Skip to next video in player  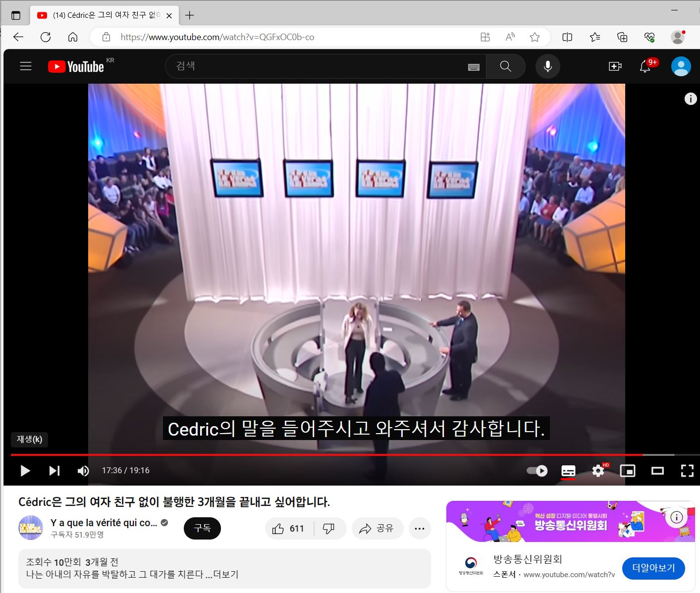coord(54,471)
